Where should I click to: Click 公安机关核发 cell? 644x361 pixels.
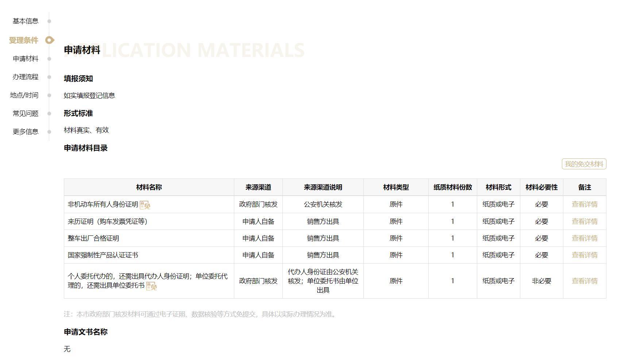(x=323, y=204)
